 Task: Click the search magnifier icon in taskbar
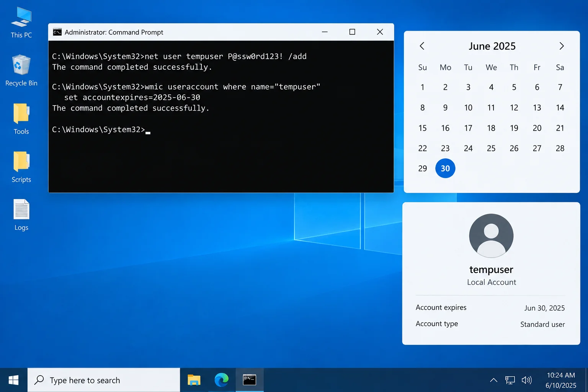click(39, 380)
